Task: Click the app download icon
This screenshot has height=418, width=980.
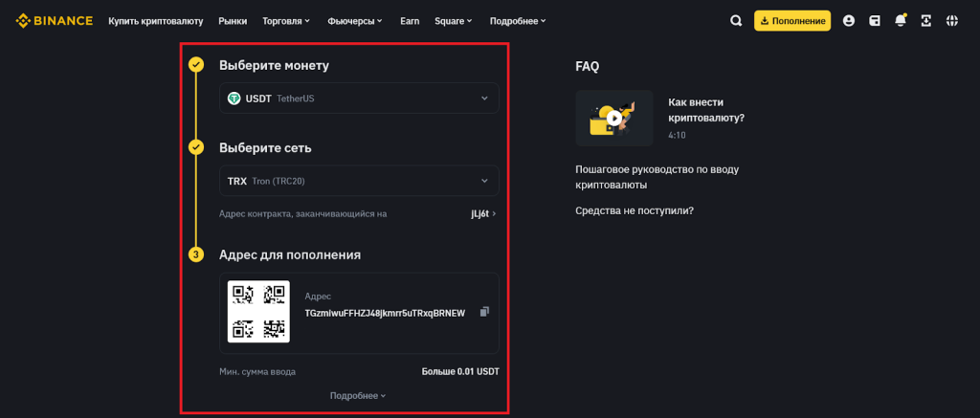Action: tap(925, 21)
